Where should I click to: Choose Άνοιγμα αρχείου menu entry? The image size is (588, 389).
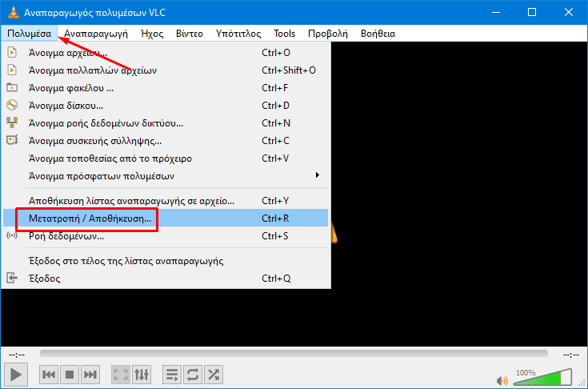[166, 53]
